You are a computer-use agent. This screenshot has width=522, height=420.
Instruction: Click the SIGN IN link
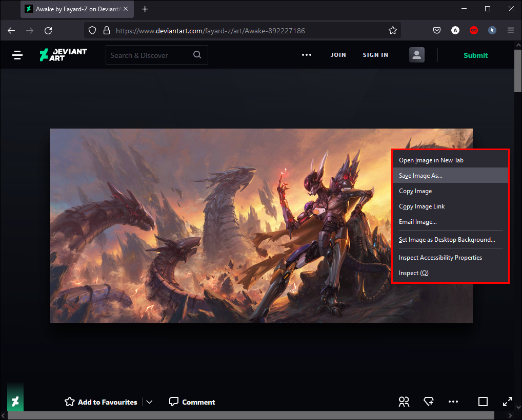point(375,55)
